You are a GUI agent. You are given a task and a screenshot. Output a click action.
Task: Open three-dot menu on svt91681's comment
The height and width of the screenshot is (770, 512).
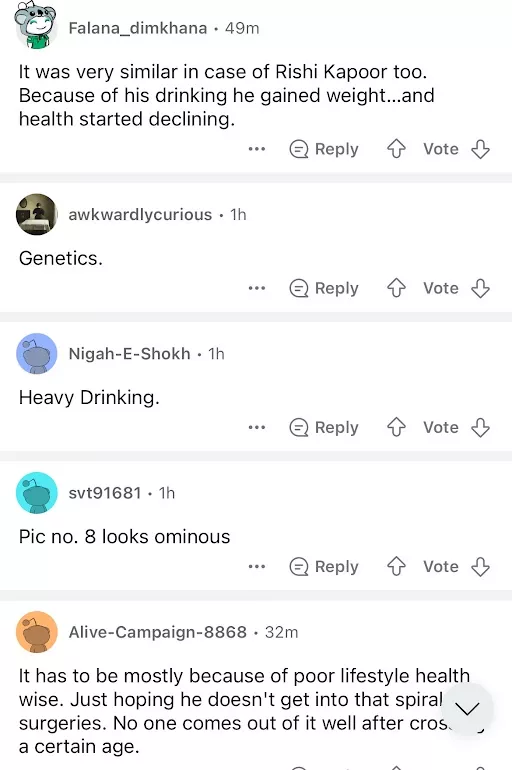coord(257,566)
